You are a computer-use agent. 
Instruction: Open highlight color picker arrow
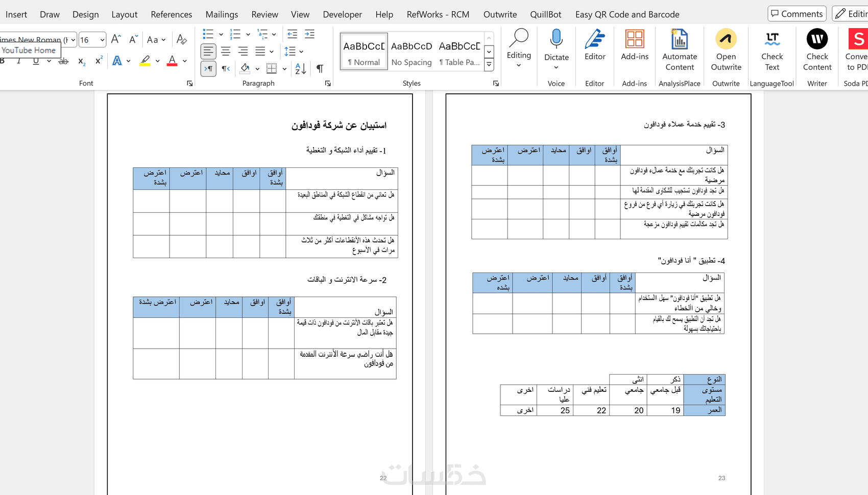coord(158,61)
